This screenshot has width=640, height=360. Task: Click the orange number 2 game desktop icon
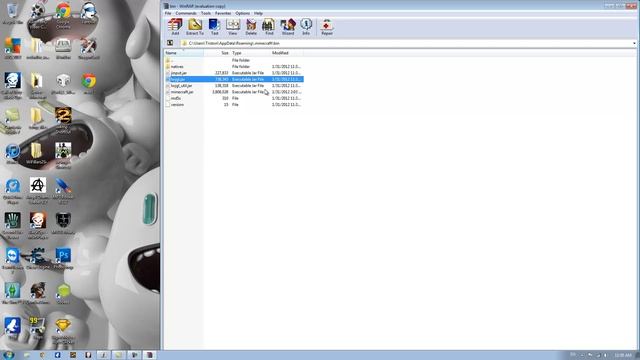(63, 120)
